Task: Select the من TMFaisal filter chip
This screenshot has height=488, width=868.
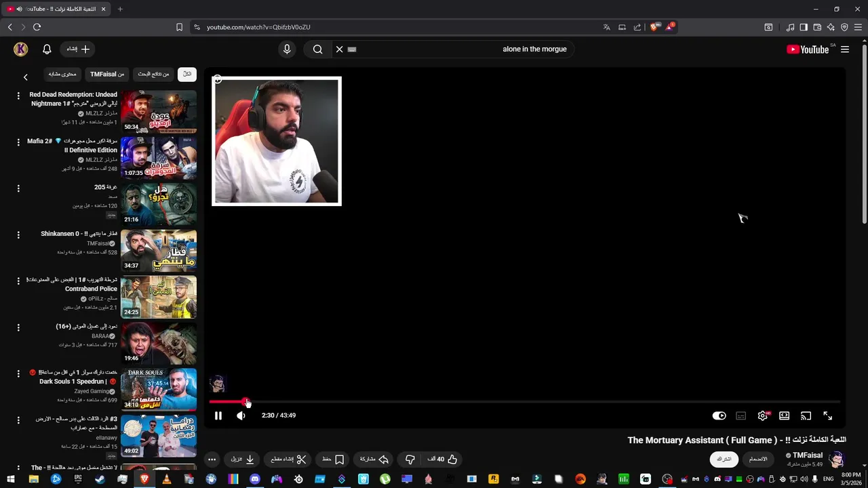Action: 107,74
